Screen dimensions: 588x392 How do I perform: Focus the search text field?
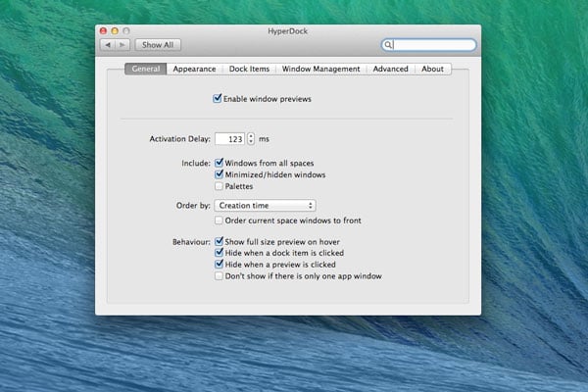[429, 45]
